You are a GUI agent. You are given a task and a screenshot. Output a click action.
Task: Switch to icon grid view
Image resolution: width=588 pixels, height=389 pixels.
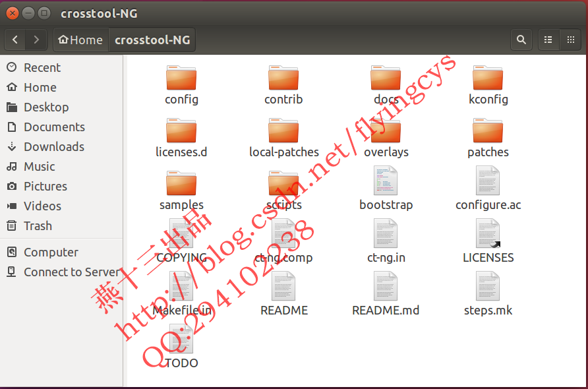pyautogui.click(x=571, y=40)
